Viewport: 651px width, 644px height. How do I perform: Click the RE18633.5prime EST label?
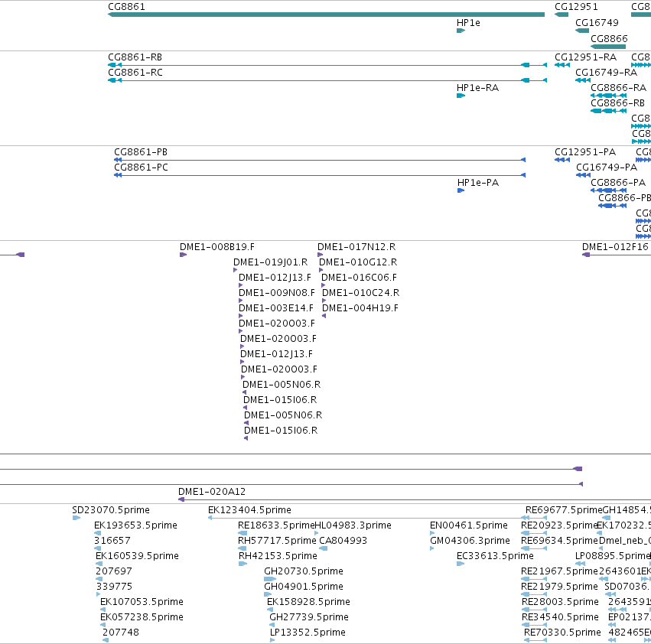point(276,525)
